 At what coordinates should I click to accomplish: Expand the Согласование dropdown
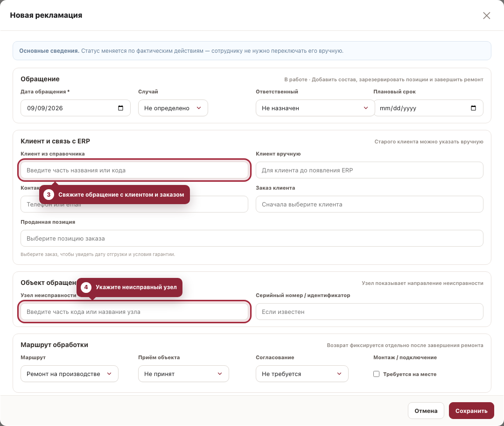302,374
